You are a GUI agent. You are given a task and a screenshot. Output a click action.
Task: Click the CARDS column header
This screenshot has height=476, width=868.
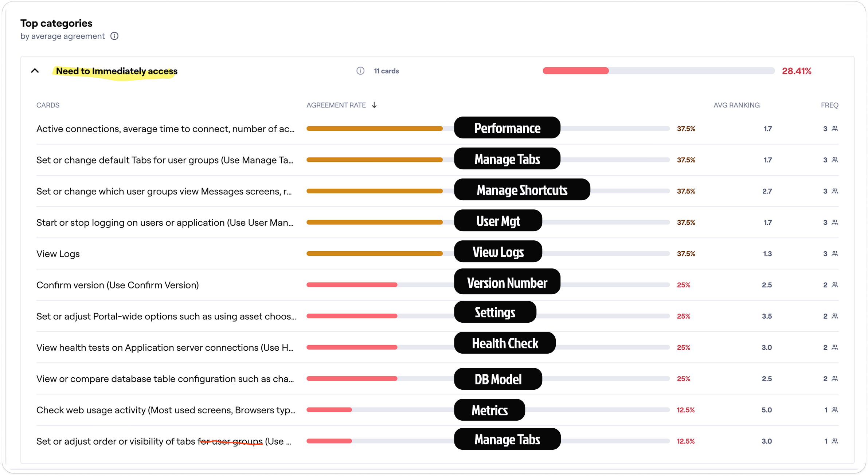48,105
